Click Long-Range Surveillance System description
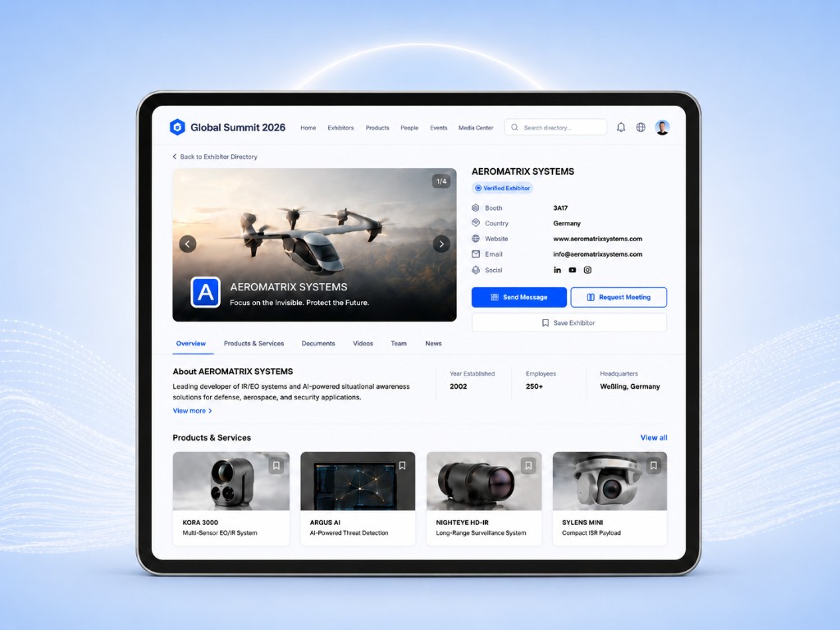This screenshot has height=630, width=840. click(x=481, y=533)
